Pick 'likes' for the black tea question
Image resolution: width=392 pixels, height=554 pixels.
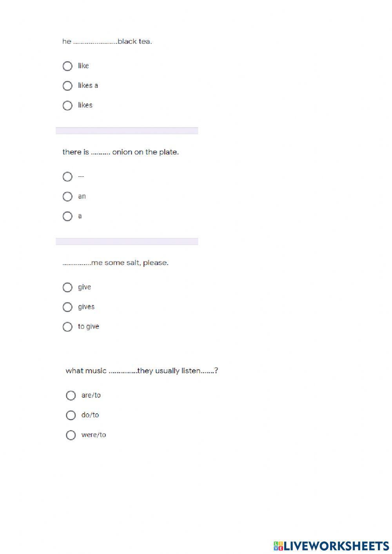point(67,105)
